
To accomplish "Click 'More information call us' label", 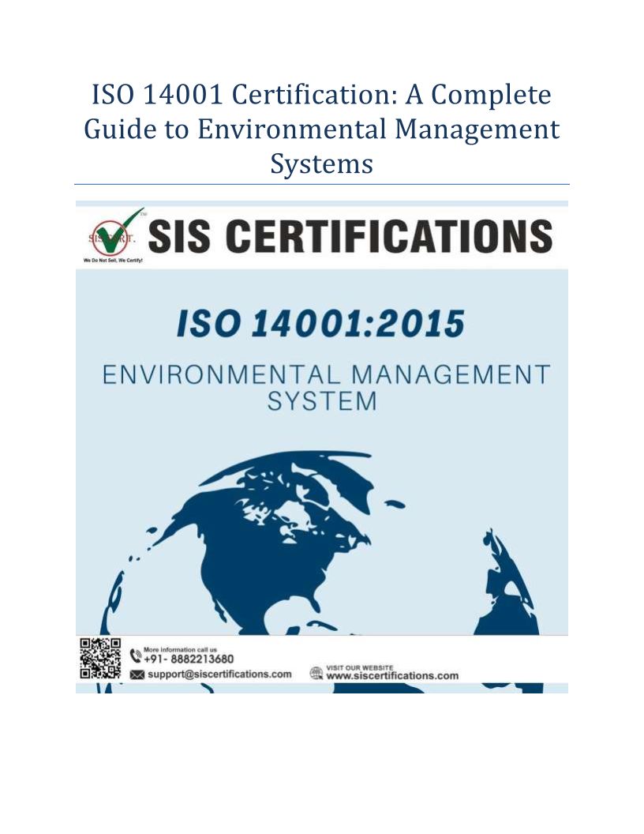I will 180,650.
